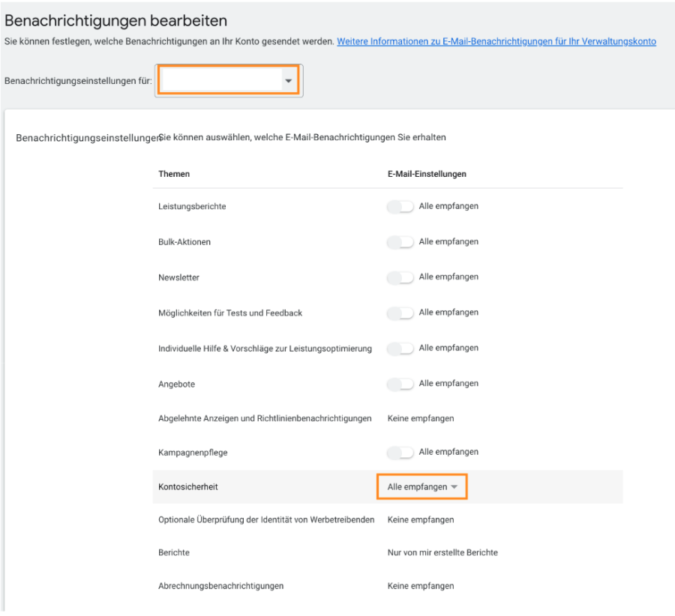Toggle Individuelle Hilfe & Vorschläge switch
Viewport: 675px width, 616px height.
pyautogui.click(x=400, y=348)
